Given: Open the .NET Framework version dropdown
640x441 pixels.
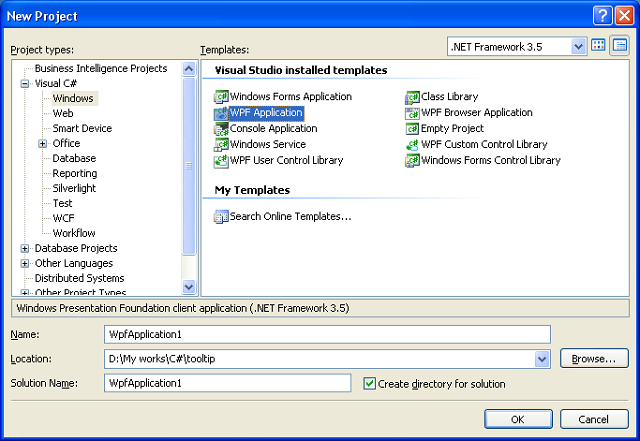Looking at the screenshot, I should [578, 47].
